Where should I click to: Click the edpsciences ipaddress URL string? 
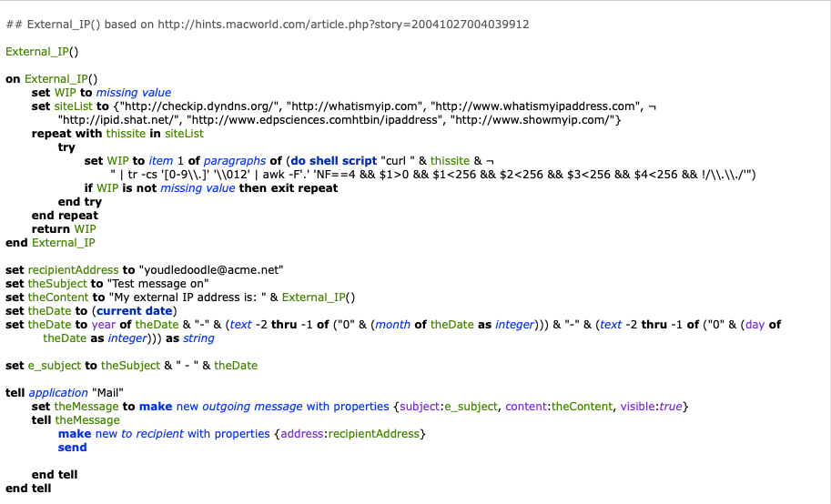[315, 120]
